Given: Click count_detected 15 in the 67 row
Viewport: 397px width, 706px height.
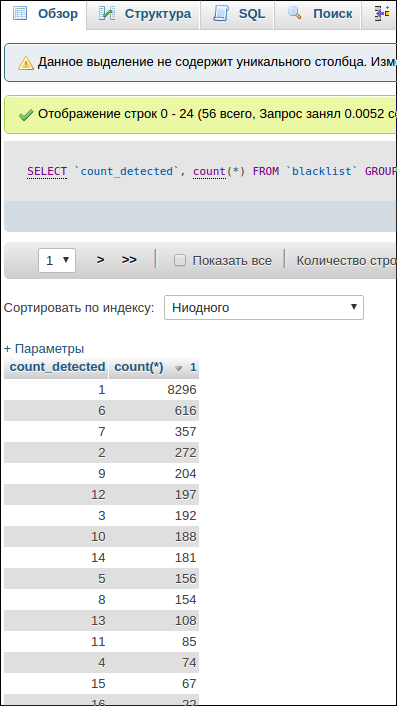Looking at the screenshot, I should pos(56,684).
